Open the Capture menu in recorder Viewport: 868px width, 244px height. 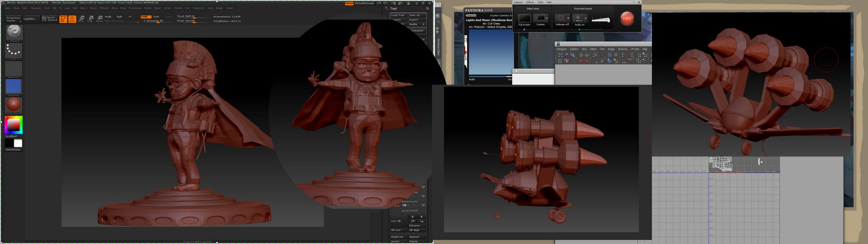(x=518, y=2)
